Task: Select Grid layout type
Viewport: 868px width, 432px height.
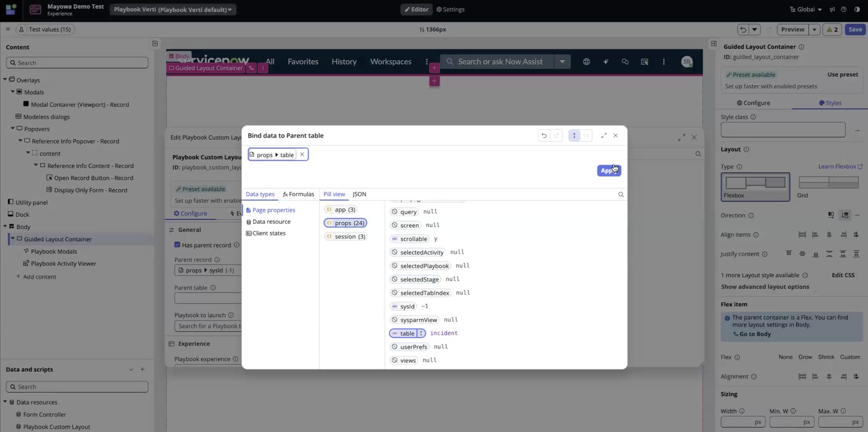Action: click(828, 187)
